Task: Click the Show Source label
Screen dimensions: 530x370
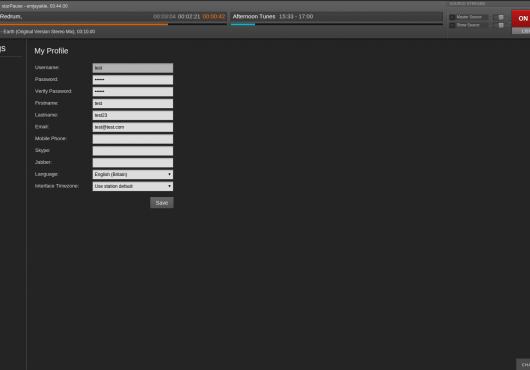Action: pos(468,25)
